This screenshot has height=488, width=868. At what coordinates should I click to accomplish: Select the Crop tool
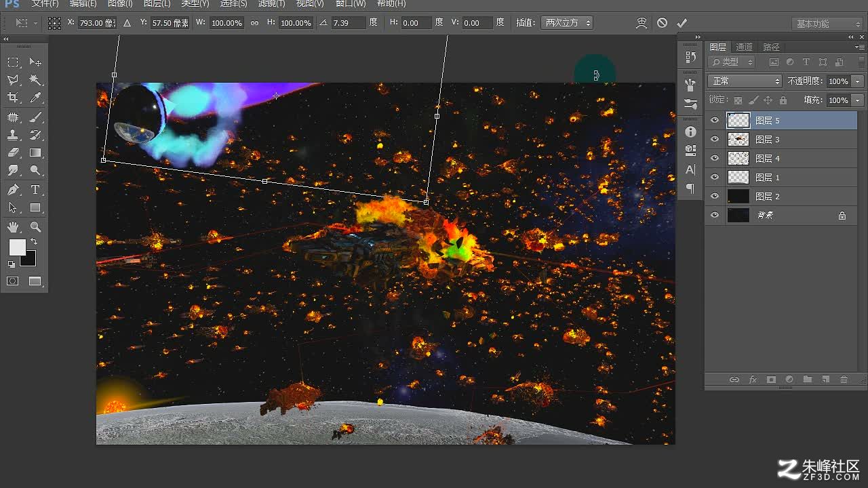click(13, 98)
